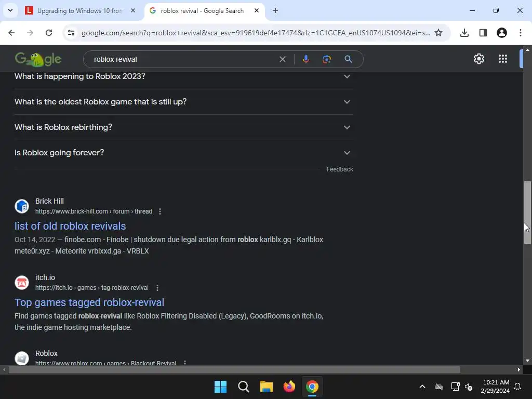View site information icon in address bar

tap(71, 33)
